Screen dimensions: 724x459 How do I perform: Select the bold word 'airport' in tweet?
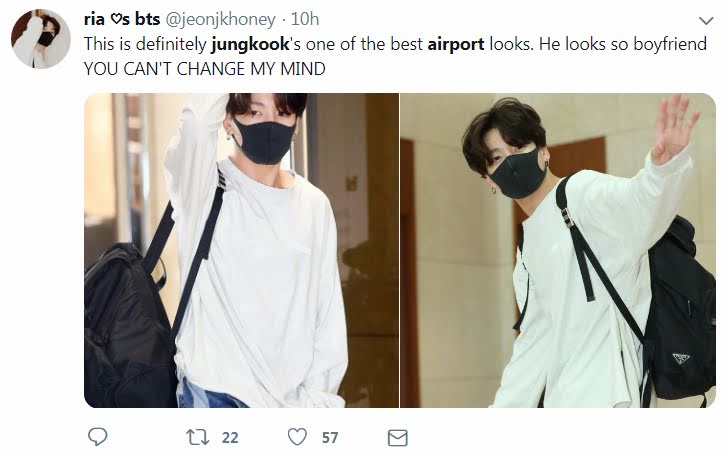point(456,44)
